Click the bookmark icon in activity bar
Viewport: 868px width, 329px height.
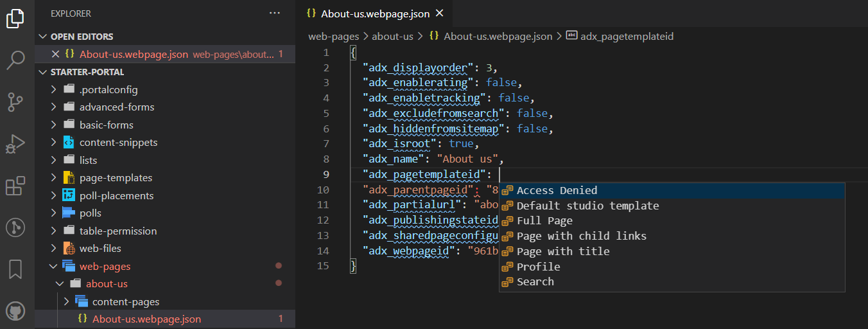16,269
